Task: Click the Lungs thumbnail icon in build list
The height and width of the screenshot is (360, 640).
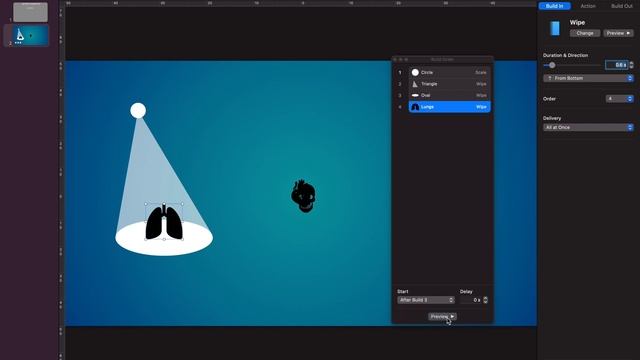Action: click(x=415, y=107)
